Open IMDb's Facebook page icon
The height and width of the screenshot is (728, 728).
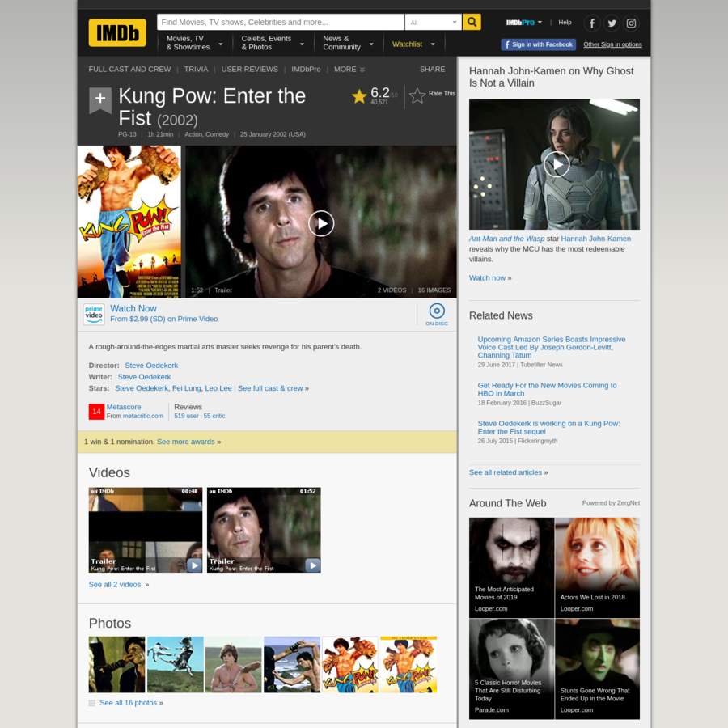tap(592, 23)
